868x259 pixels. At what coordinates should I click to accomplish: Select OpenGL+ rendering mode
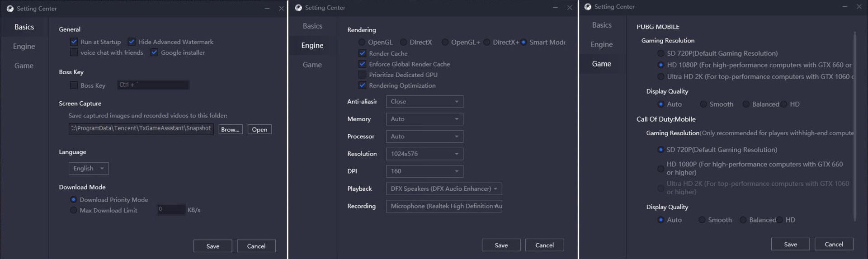coord(445,42)
